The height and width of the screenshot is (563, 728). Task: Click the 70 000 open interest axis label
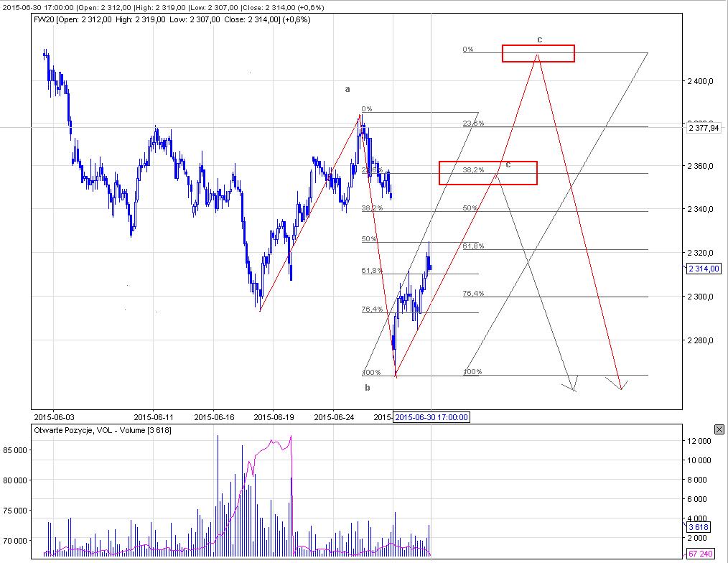pyautogui.click(x=15, y=541)
